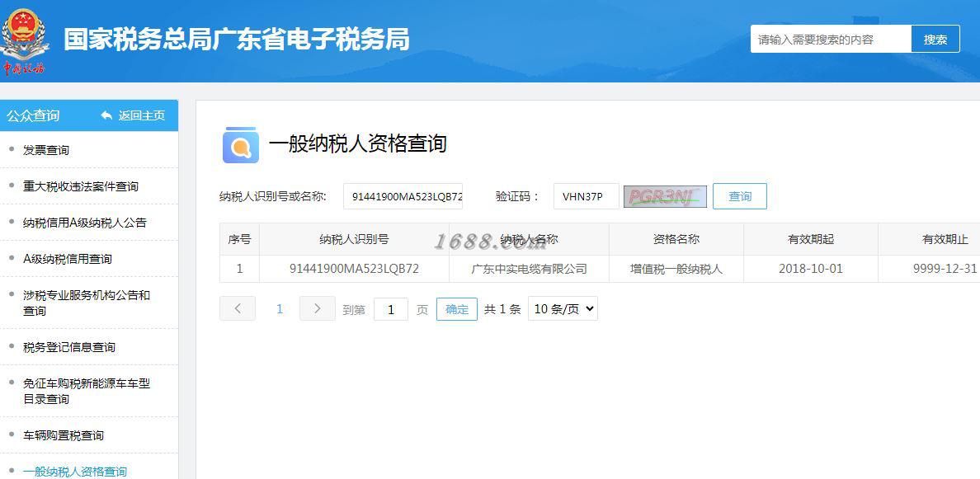Click the cell 广东中实电缆有限公司

pyautogui.click(x=529, y=269)
